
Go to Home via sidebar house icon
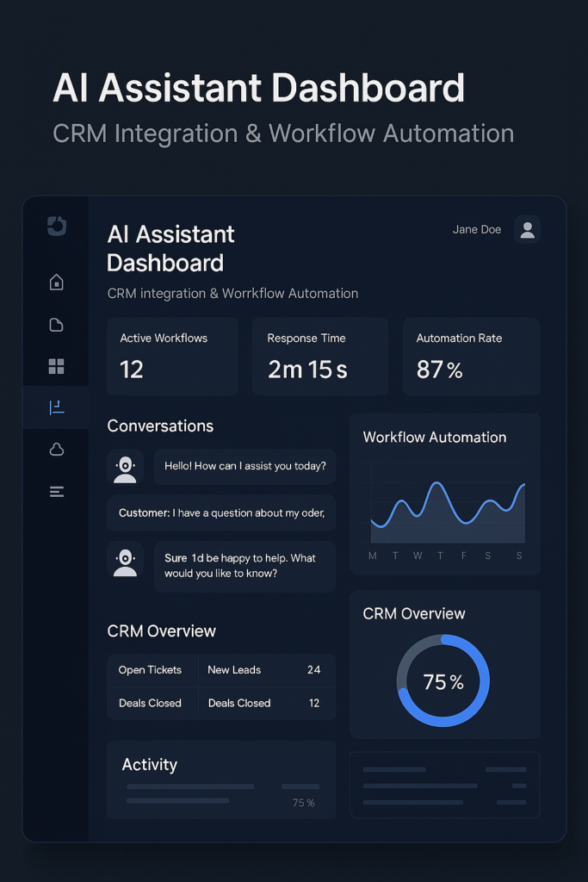(x=56, y=283)
